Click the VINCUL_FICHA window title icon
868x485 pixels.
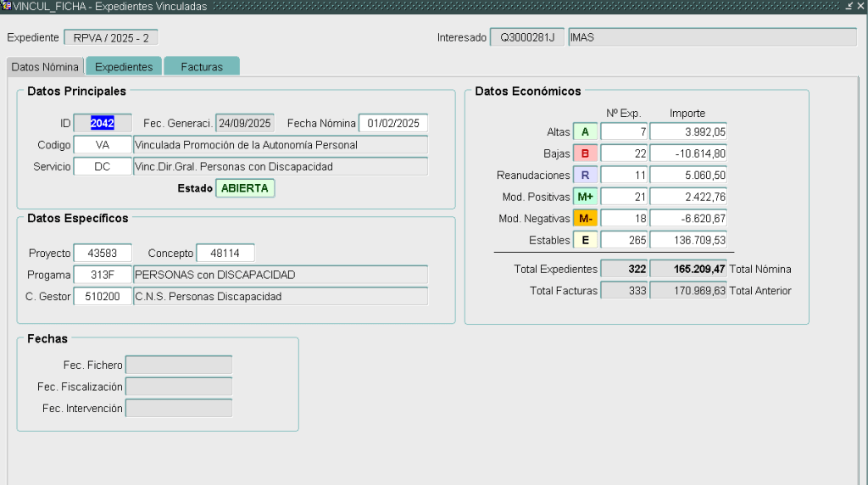point(6,6)
